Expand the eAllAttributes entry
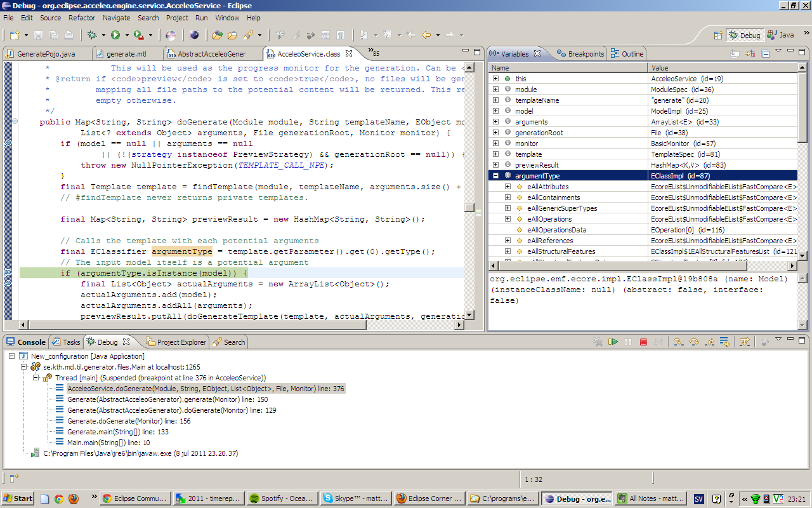 pos(507,187)
